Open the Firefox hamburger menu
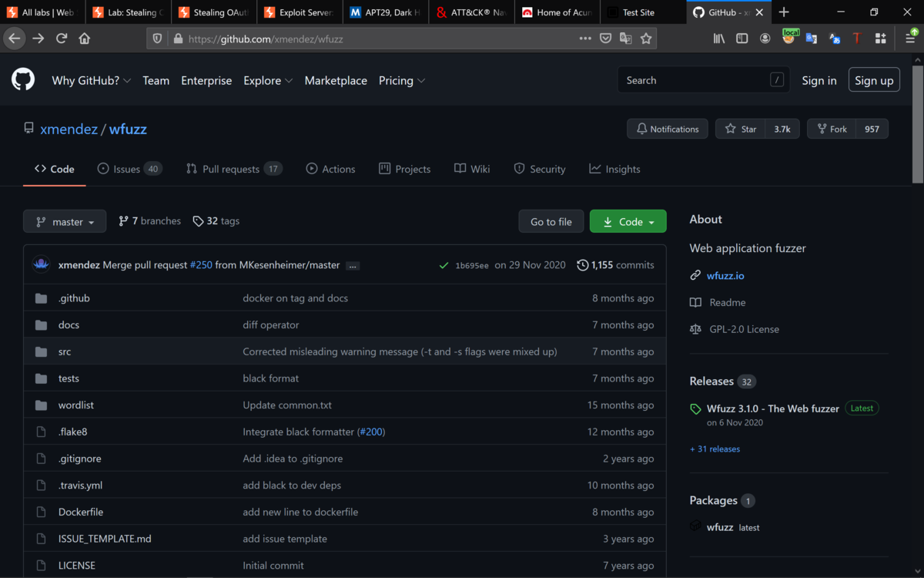This screenshot has height=578, width=924. tap(910, 39)
